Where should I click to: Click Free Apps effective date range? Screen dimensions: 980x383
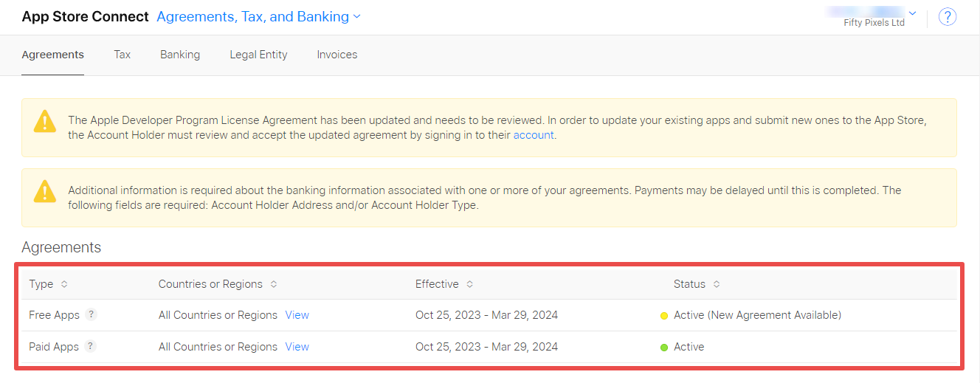486,315
